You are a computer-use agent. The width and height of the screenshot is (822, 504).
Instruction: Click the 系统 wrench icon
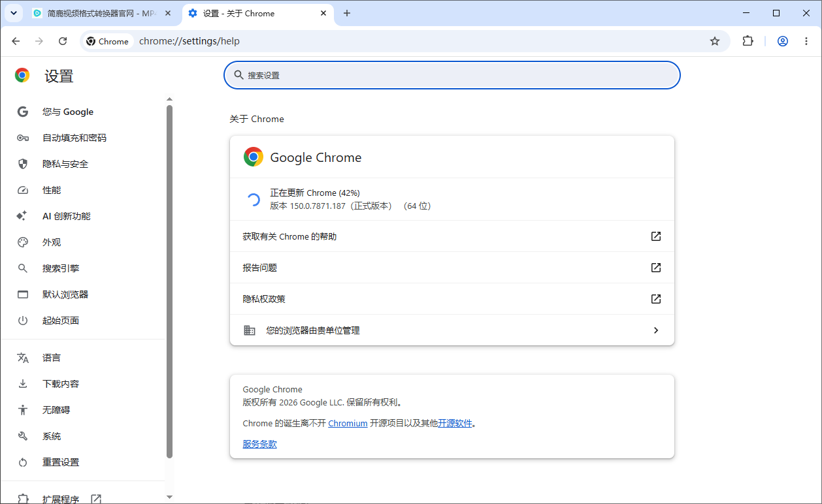[x=23, y=436]
